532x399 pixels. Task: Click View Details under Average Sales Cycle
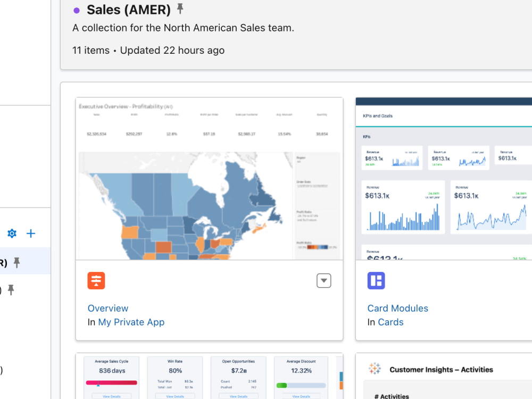(x=112, y=396)
